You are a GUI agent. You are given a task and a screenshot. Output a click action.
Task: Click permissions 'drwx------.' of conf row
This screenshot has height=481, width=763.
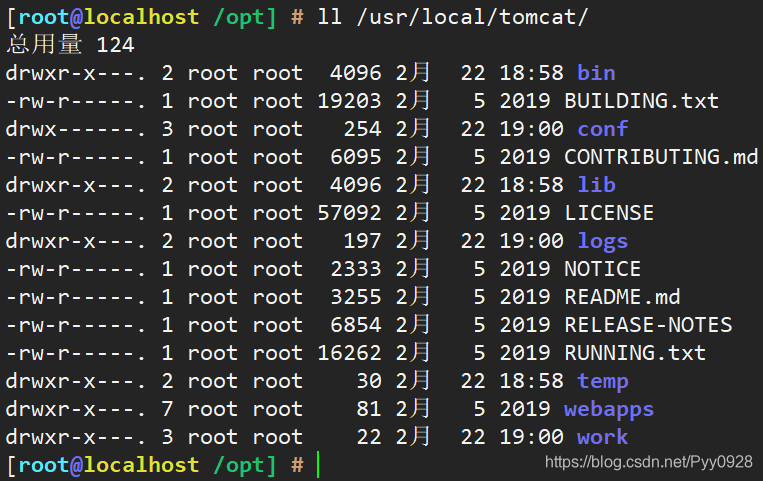tap(76, 129)
